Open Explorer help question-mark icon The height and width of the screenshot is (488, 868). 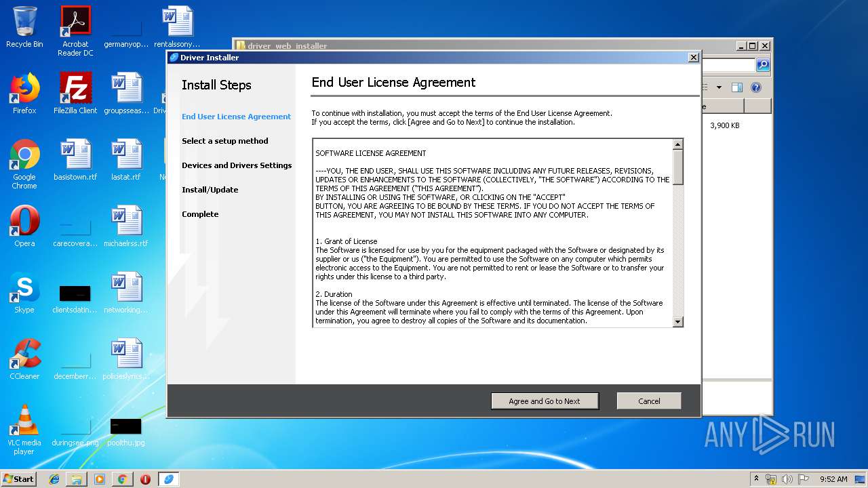coord(756,87)
